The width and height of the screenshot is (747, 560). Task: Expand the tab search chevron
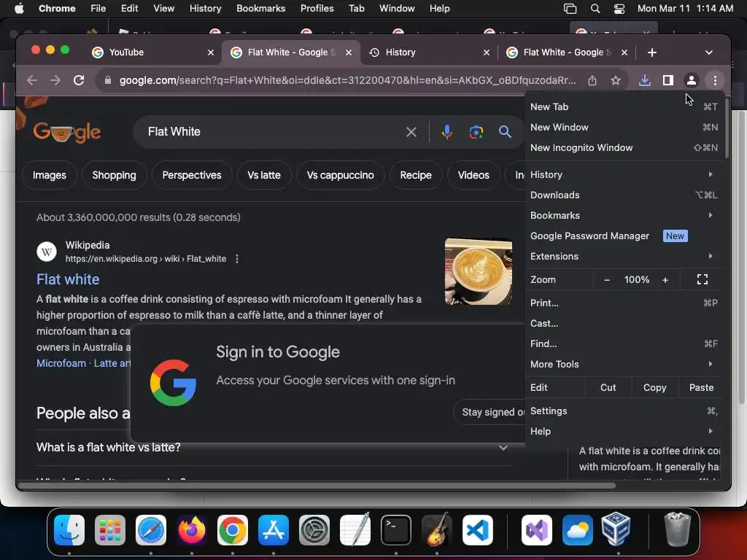coord(709,52)
